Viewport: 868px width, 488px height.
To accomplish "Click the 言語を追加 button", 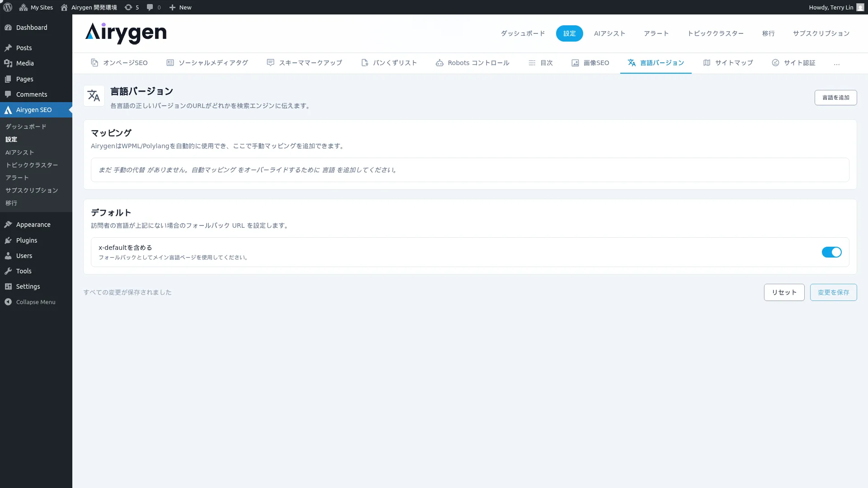I will click(x=835, y=98).
